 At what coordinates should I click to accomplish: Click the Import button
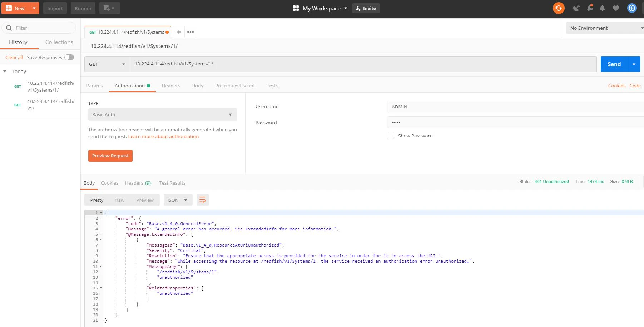(55, 8)
